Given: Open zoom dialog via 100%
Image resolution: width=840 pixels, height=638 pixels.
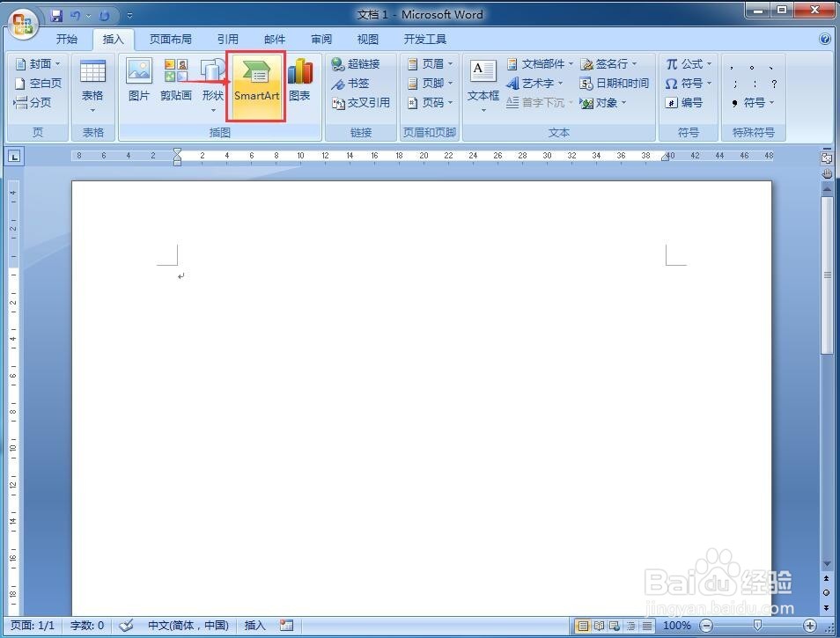Looking at the screenshot, I should pyautogui.click(x=676, y=625).
